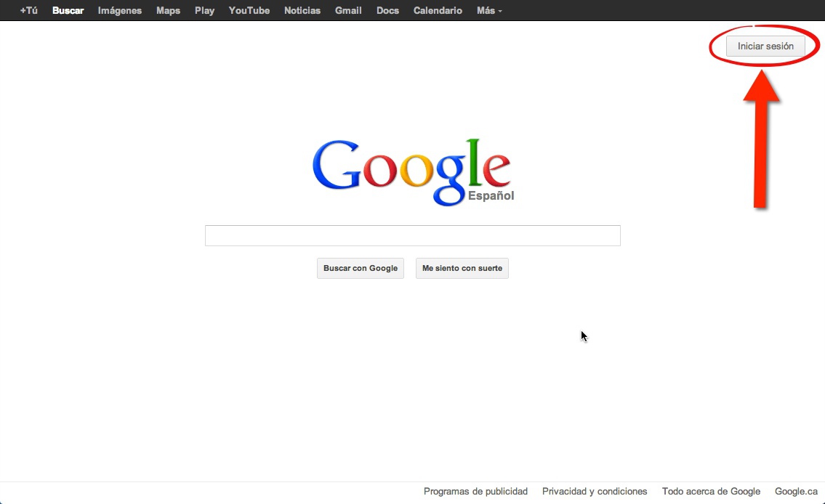Image resolution: width=825 pixels, height=504 pixels.
Task: Go to Imágenes in the top bar
Action: pos(120,11)
